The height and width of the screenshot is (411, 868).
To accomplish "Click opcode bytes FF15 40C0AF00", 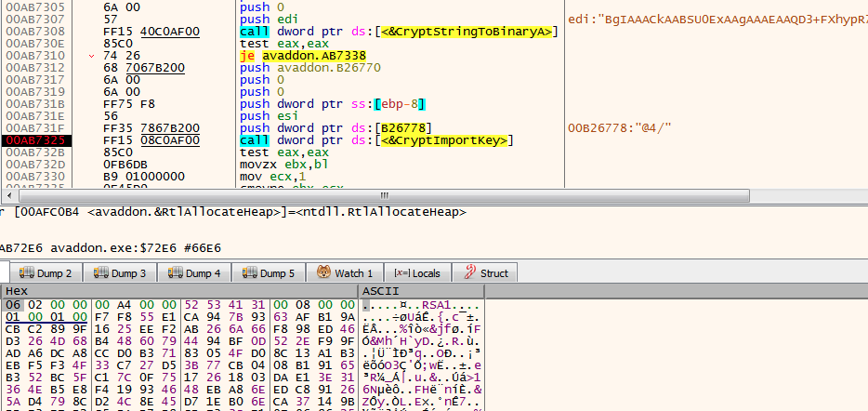I will [x=151, y=32].
